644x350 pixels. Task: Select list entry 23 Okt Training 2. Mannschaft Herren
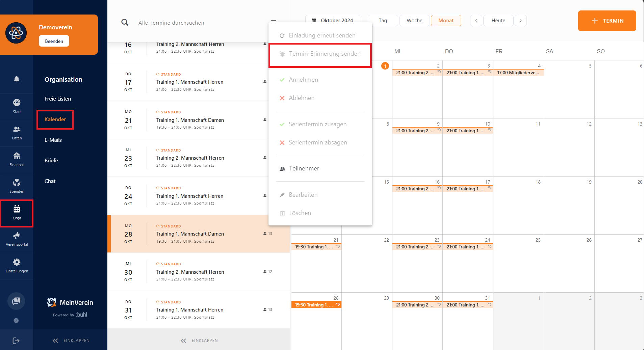(199, 158)
